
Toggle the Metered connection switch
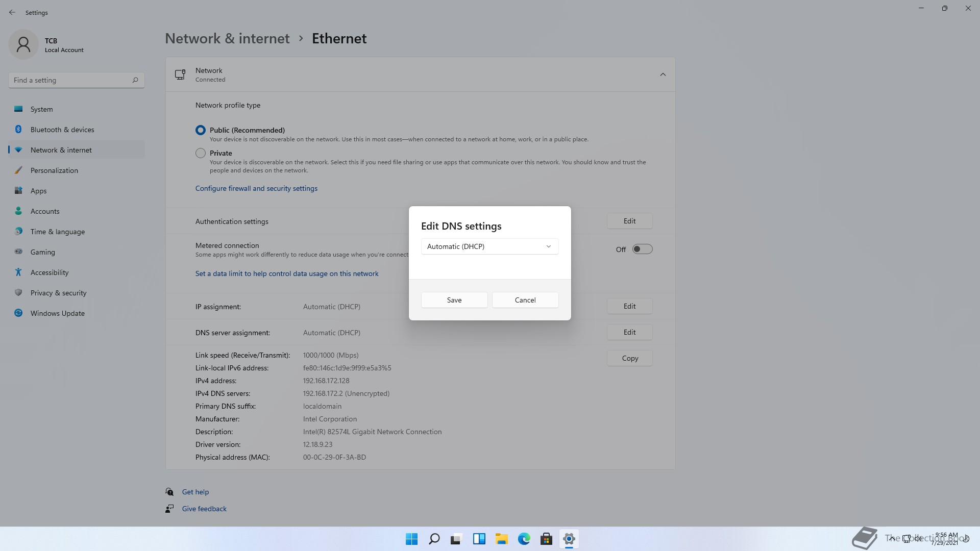tap(642, 249)
